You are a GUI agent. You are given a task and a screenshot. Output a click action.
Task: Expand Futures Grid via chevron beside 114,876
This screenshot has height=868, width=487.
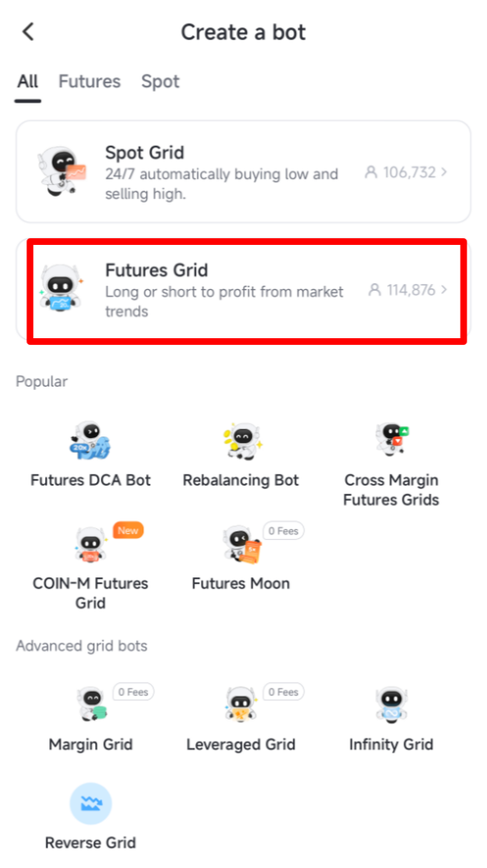[444, 290]
